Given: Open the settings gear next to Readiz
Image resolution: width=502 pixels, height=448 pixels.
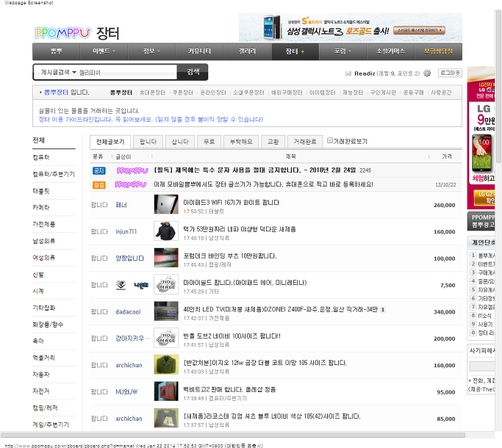Looking at the screenshot, I should point(427,73).
